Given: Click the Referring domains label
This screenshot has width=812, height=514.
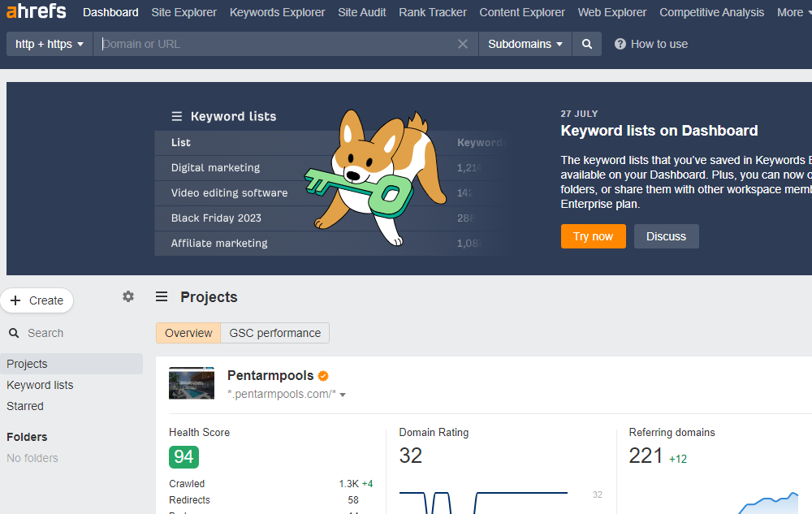Looking at the screenshot, I should click(672, 432).
